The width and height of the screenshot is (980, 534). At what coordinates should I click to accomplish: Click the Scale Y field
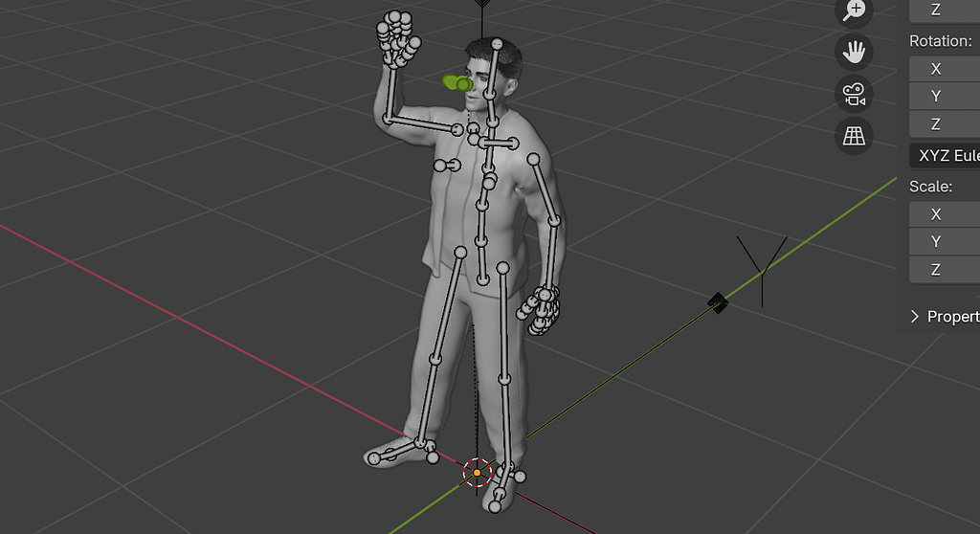[x=944, y=242]
